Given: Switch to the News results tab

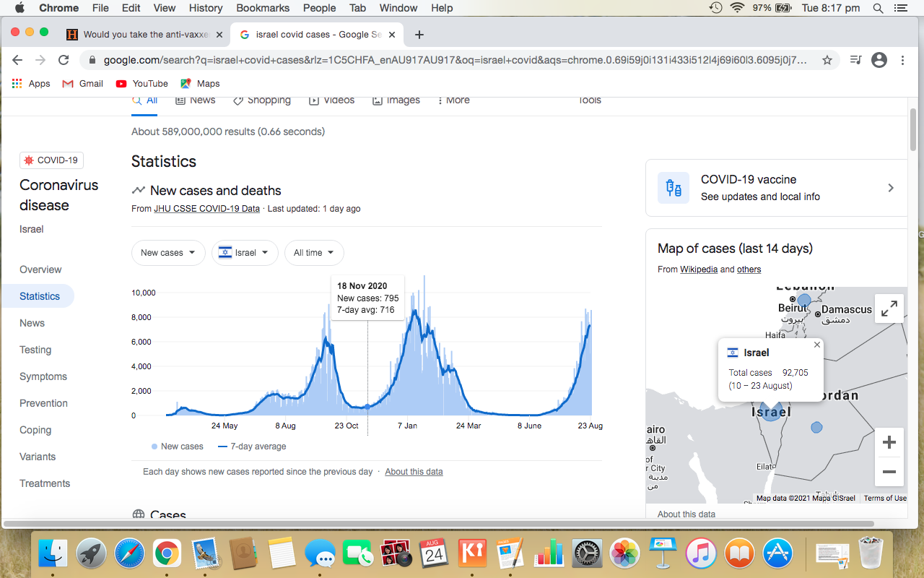Looking at the screenshot, I should pyautogui.click(x=196, y=100).
